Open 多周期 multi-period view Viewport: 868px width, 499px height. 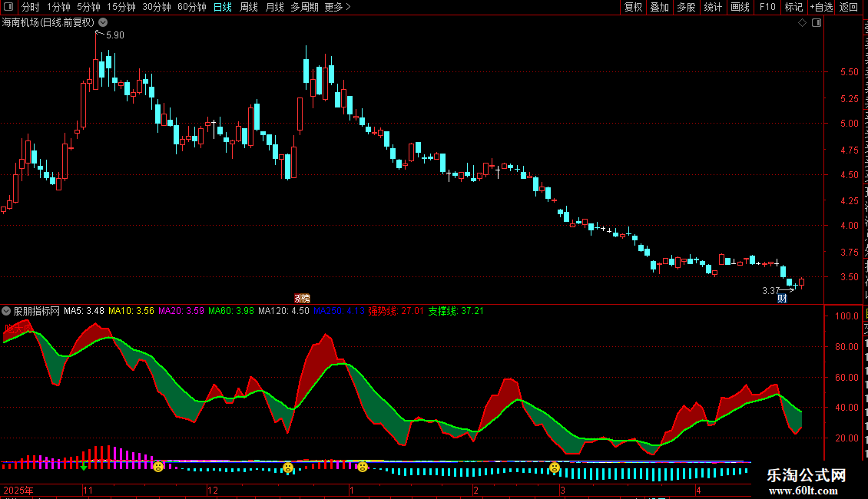[x=304, y=7]
